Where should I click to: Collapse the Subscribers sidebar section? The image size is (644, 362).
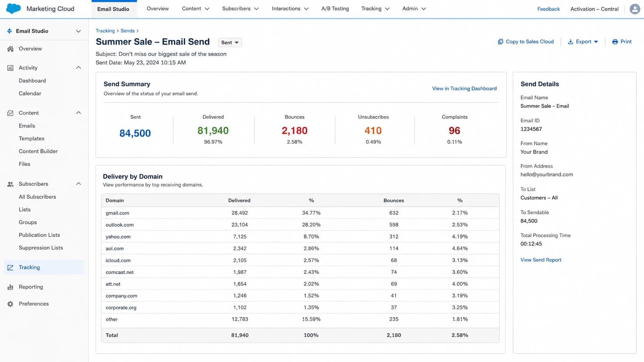78,184
